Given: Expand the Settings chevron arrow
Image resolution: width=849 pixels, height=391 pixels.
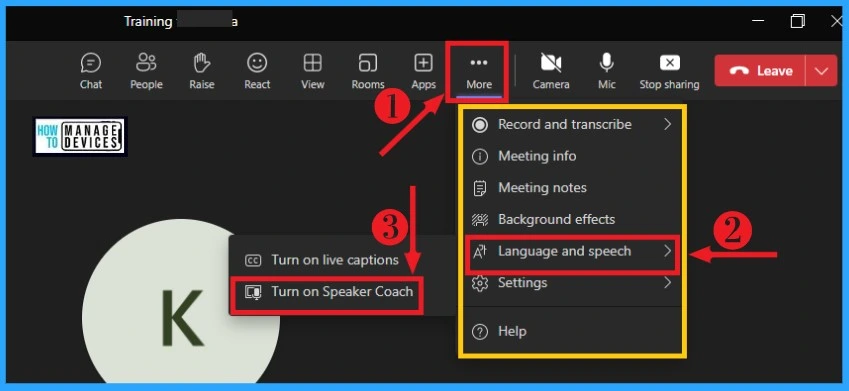Looking at the screenshot, I should point(668,283).
